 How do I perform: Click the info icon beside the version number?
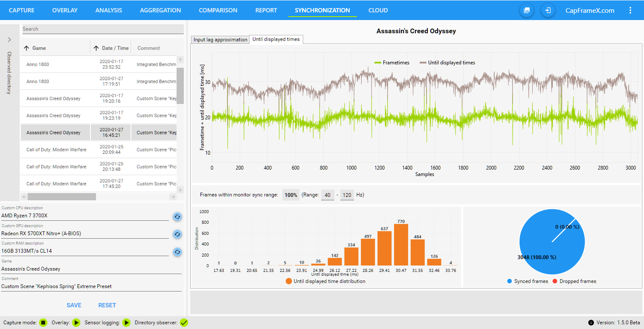pos(591,323)
